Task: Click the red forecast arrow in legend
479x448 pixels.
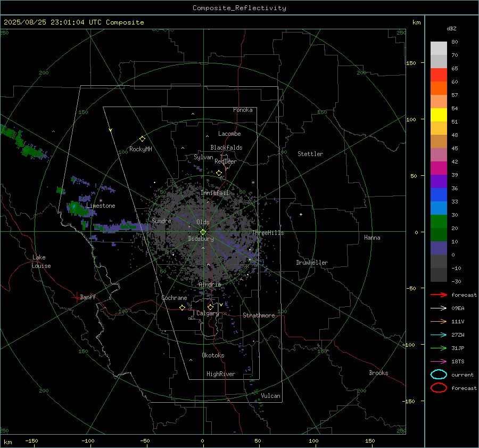Action: point(439,295)
